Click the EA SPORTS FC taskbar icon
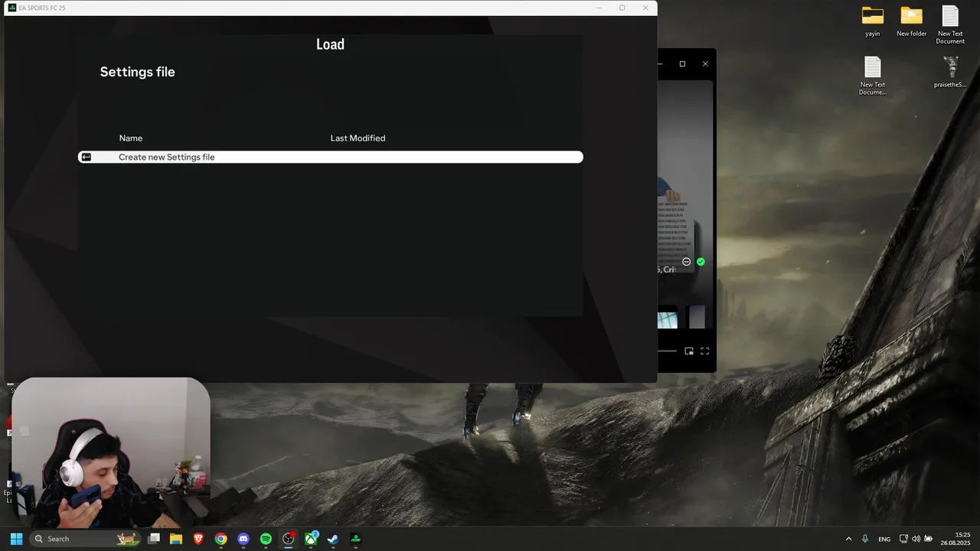The image size is (980, 551). click(x=355, y=539)
